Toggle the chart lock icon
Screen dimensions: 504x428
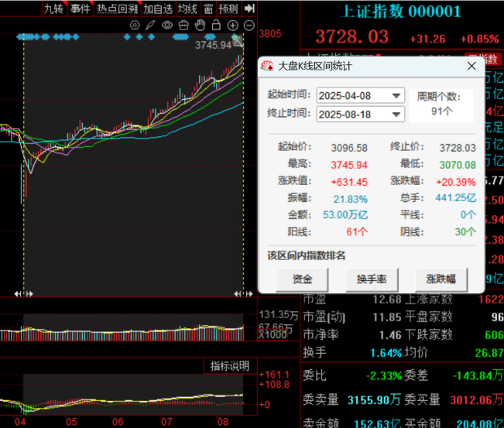click(x=216, y=25)
